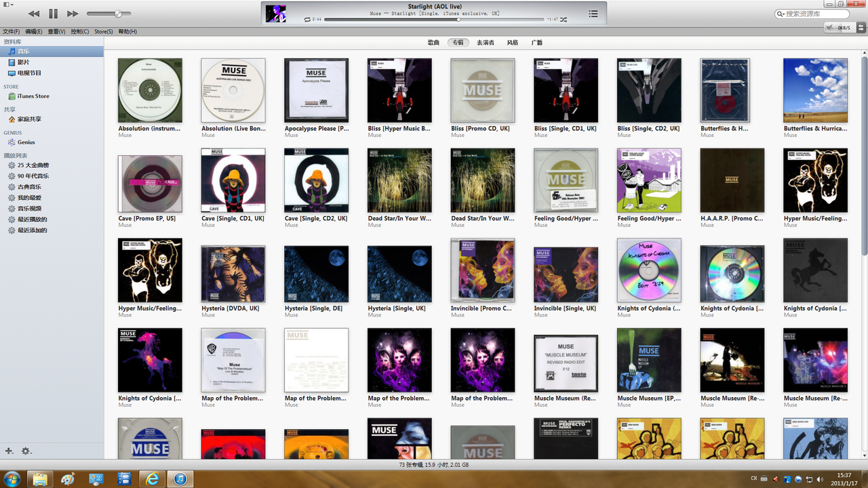Switch to the 风格 view tab
The height and width of the screenshot is (488, 868).
click(513, 43)
